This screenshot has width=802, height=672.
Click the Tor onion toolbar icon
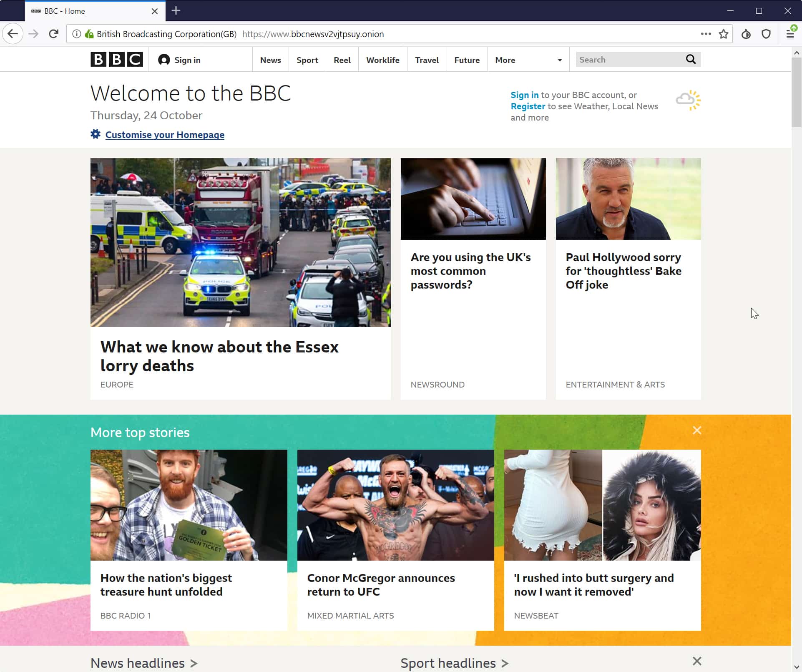pos(746,34)
